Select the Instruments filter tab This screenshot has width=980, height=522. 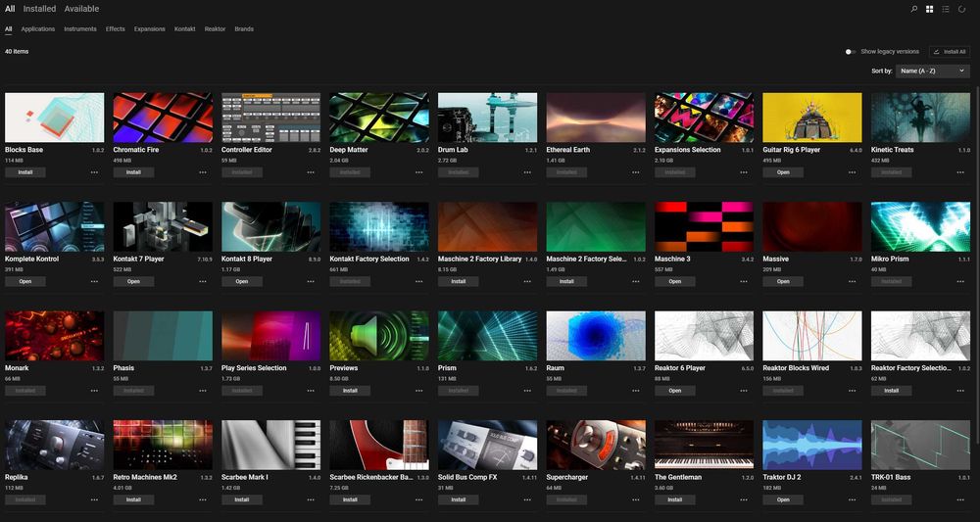tap(80, 29)
